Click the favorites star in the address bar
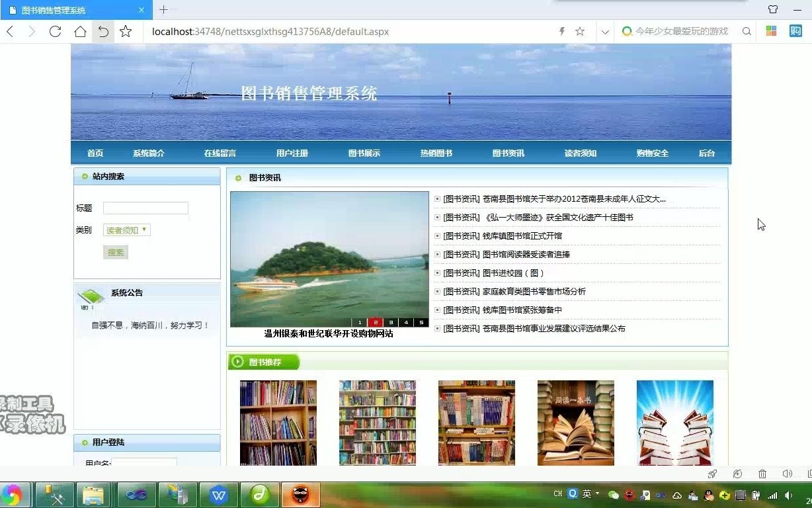 pos(579,31)
